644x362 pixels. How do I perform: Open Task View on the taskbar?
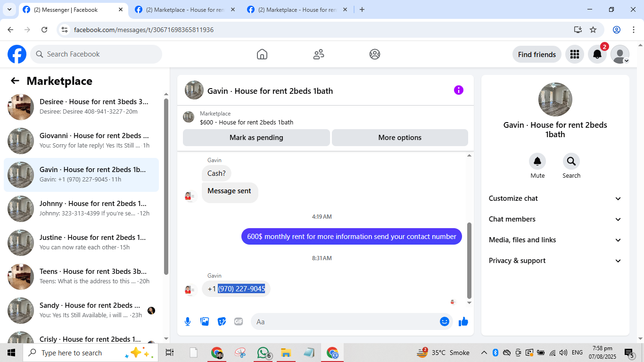pyautogui.click(x=170, y=353)
